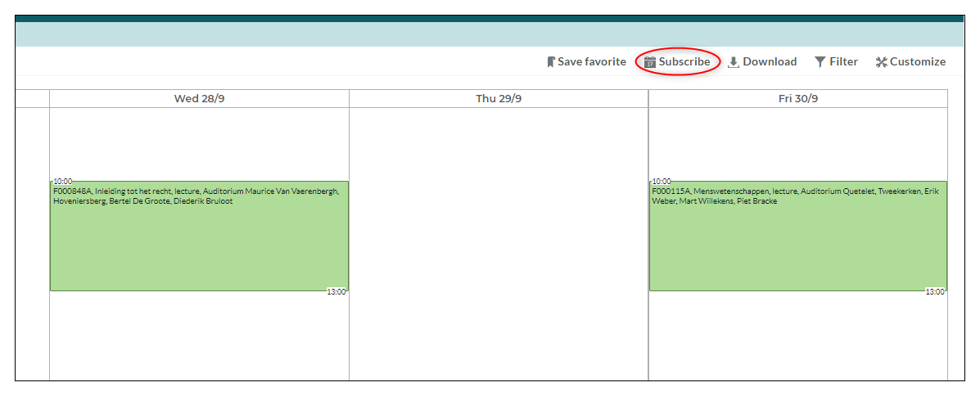Click the Customize tools icon
Viewport: 980px width, 396px height.
click(x=881, y=62)
